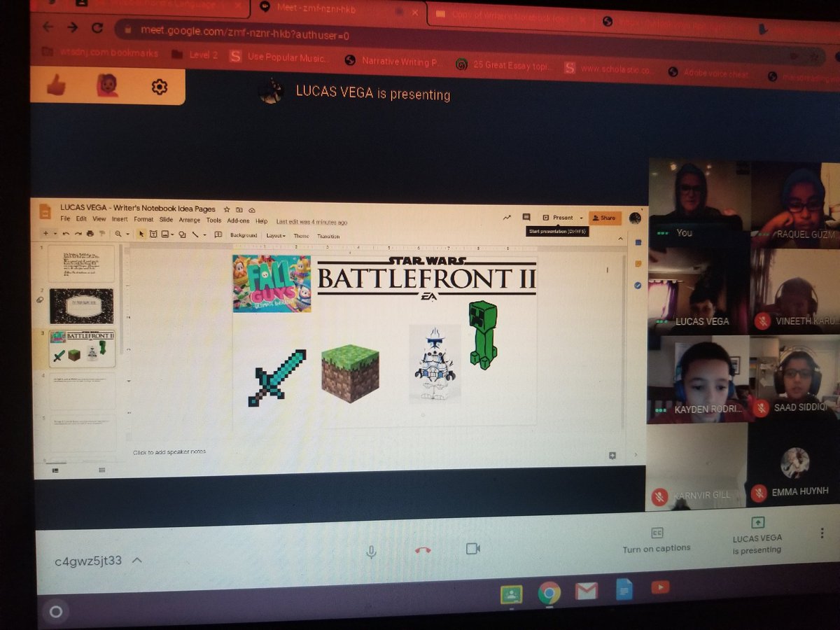The width and height of the screenshot is (840, 630).
Task: Open the Insert menu in Slides
Action: point(120,220)
